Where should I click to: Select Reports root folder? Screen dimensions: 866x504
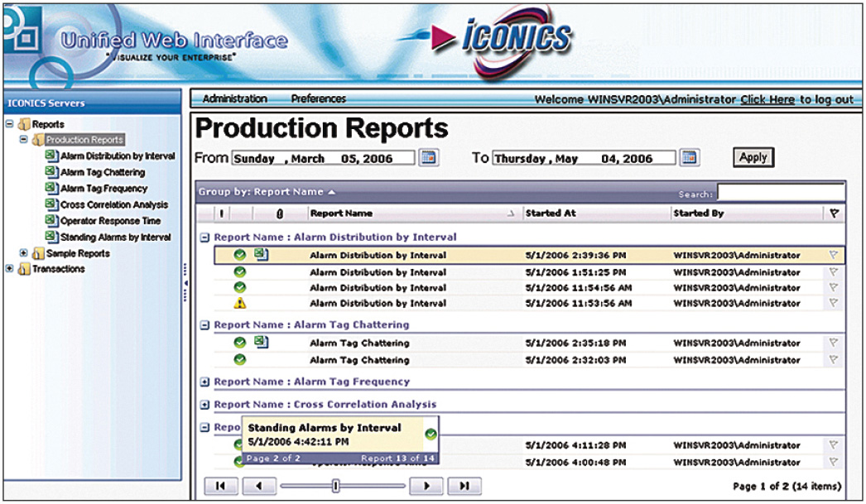click(48, 124)
